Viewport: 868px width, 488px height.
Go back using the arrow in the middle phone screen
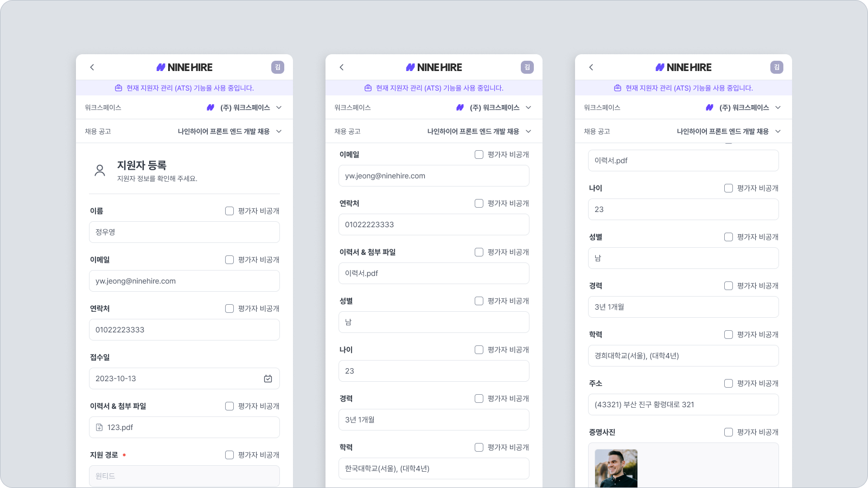pyautogui.click(x=342, y=67)
